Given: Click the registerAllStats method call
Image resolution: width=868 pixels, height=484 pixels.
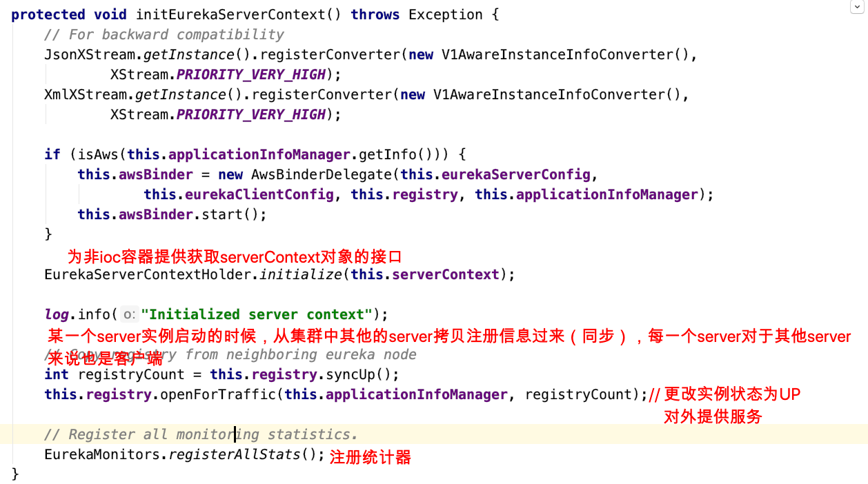Looking at the screenshot, I should pyautogui.click(x=235, y=454).
